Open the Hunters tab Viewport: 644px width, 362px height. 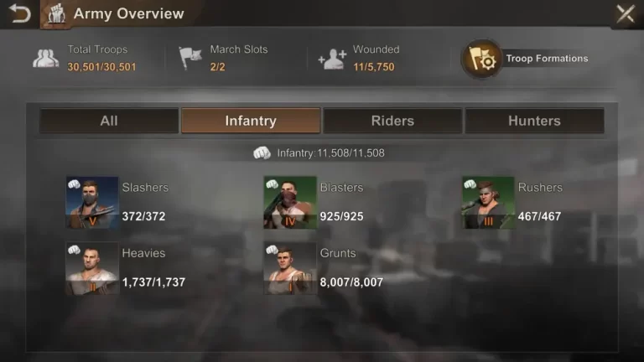pyautogui.click(x=534, y=121)
